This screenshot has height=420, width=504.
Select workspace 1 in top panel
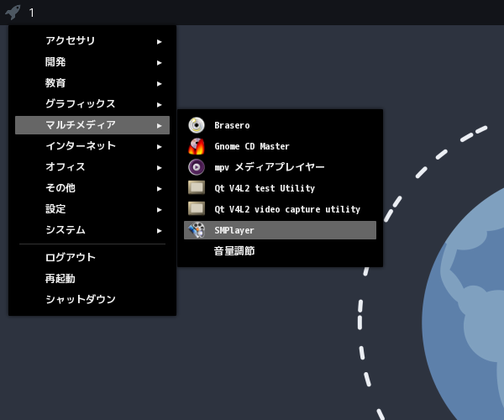point(31,13)
